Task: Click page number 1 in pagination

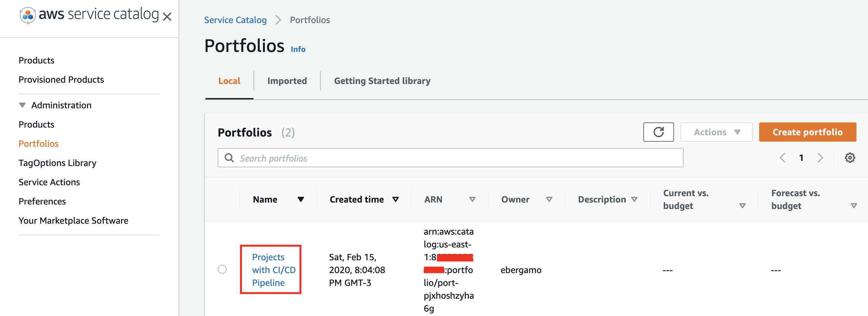Action: coord(801,157)
